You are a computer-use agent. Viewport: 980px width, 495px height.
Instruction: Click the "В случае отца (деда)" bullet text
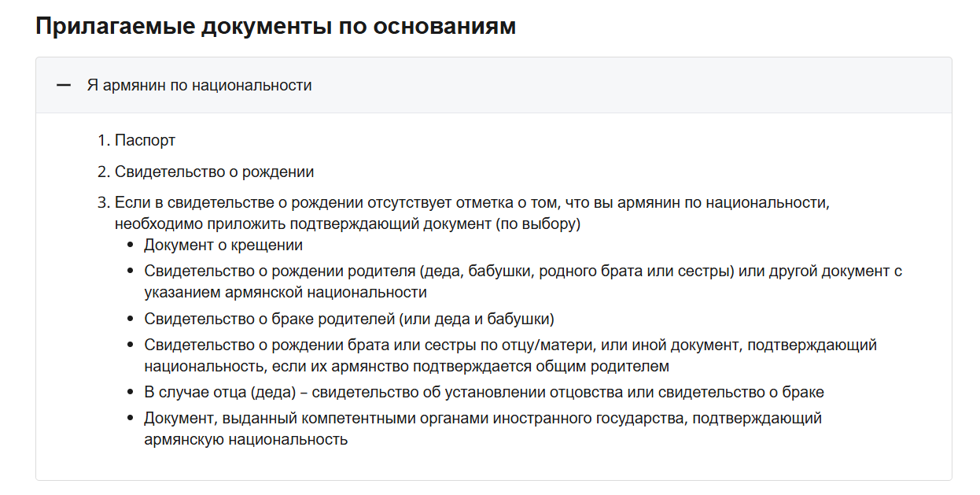click(x=484, y=392)
